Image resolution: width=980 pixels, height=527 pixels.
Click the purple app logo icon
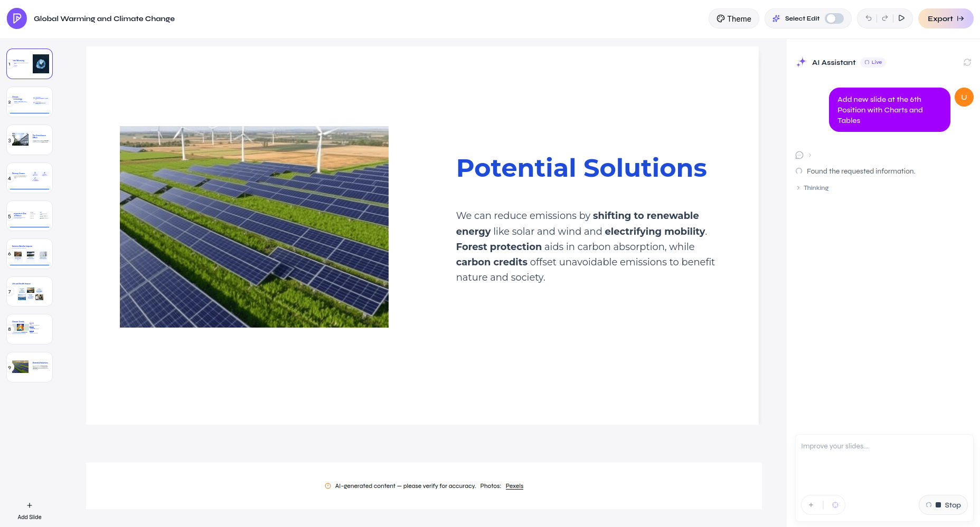point(17,18)
